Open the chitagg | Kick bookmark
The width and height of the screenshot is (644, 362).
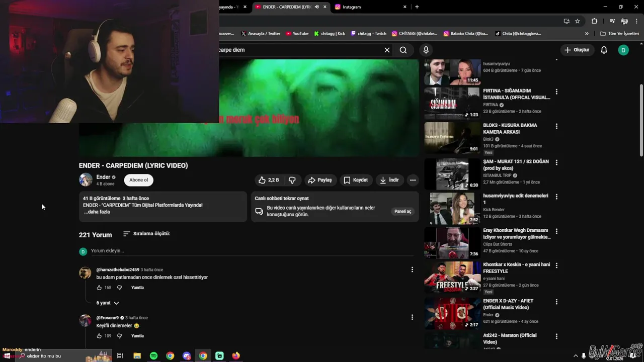[x=330, y=34]
